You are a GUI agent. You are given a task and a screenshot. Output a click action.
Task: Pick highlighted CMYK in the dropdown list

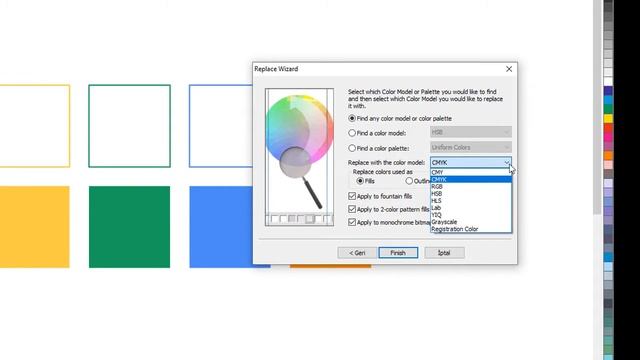(x=471, y=179)
